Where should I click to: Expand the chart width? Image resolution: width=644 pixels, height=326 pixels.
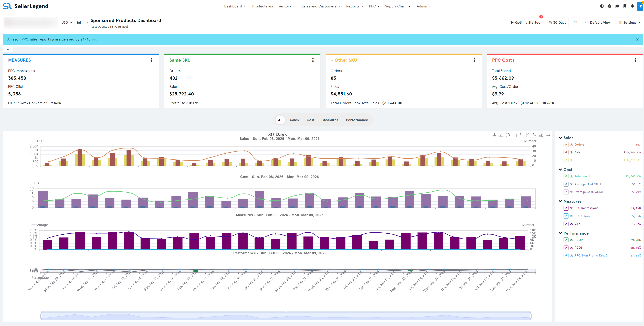pos(548,135)
